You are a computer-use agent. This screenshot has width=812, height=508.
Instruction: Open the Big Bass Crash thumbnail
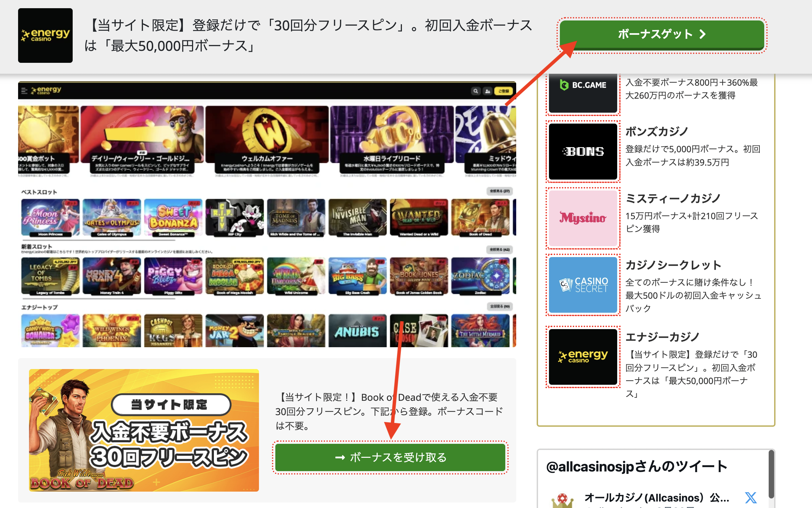(x=357, y=276)
